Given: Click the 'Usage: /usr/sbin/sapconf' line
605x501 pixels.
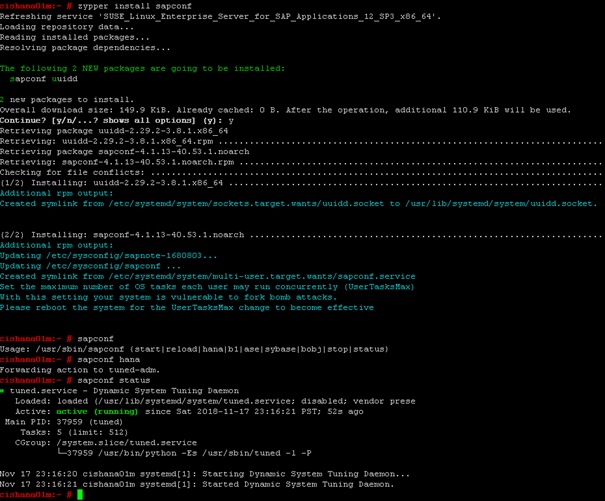Looking at the screenshot, I should (x=194, y=349).
